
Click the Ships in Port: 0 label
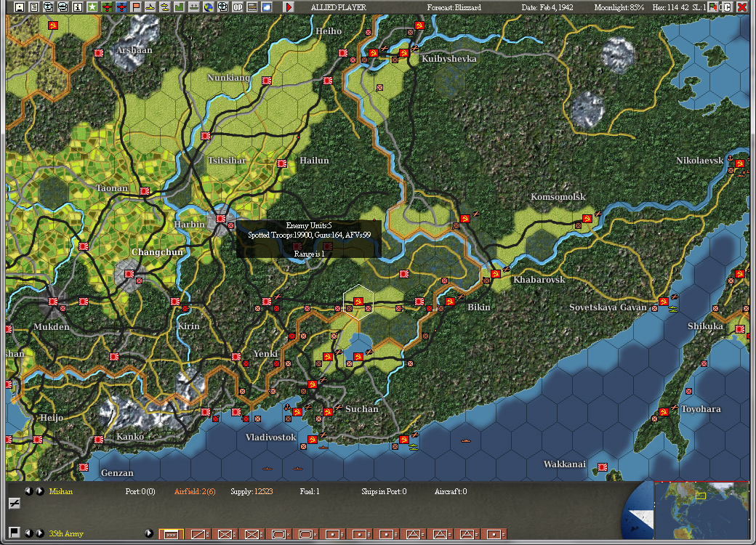coord(384,491)
